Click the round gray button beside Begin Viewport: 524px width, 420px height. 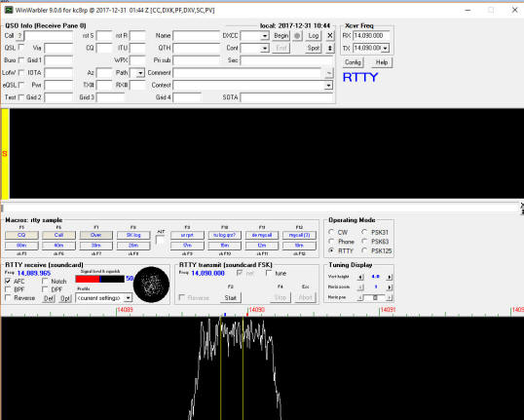pos(297,36)
